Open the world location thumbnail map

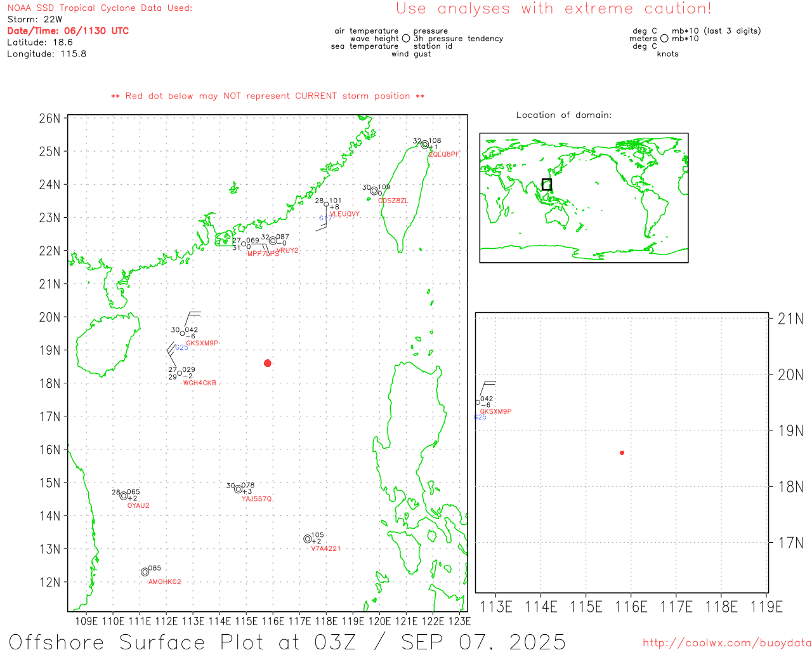tap(584, 197)
